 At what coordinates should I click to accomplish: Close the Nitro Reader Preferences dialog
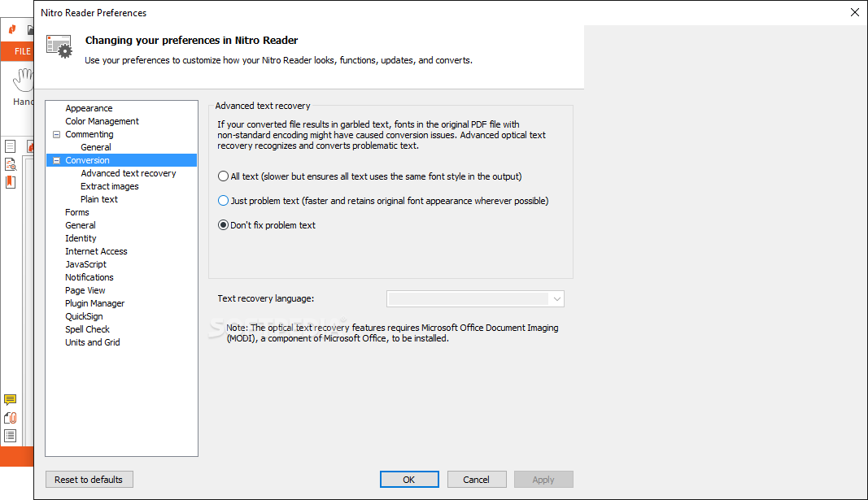click(x=855, y=13)
